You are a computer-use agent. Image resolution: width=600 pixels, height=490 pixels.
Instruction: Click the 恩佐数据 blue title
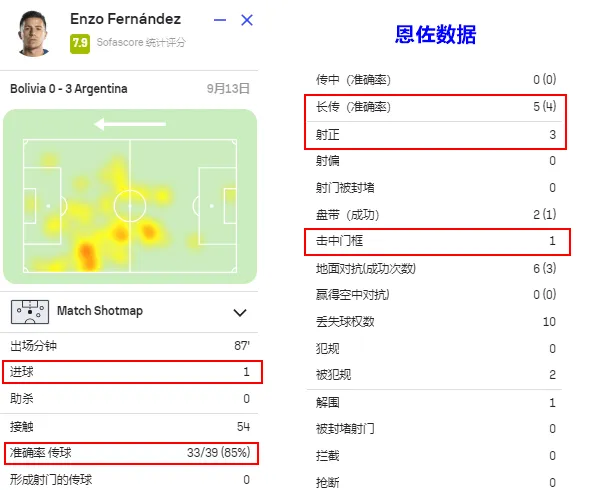click(435, 34)
